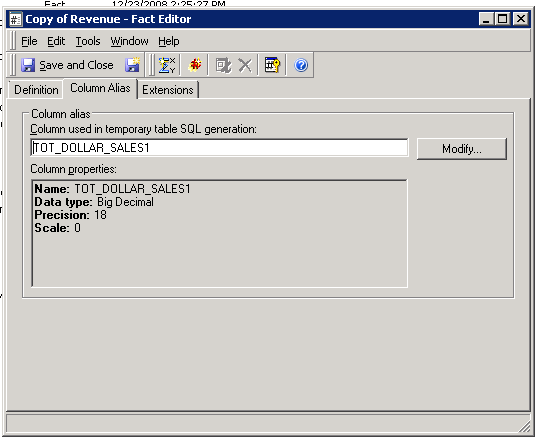Select the Column Alias tab

(100, 88)
